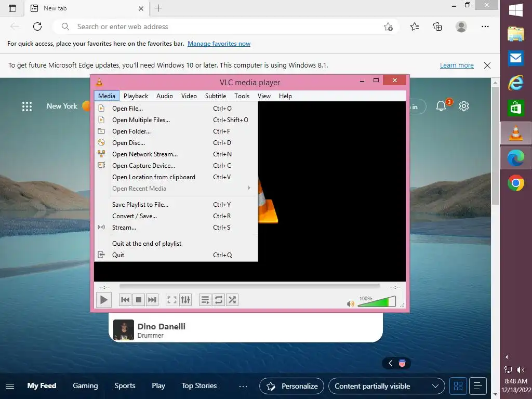
Task: Click the Personalize button
Action: point(292,386)
